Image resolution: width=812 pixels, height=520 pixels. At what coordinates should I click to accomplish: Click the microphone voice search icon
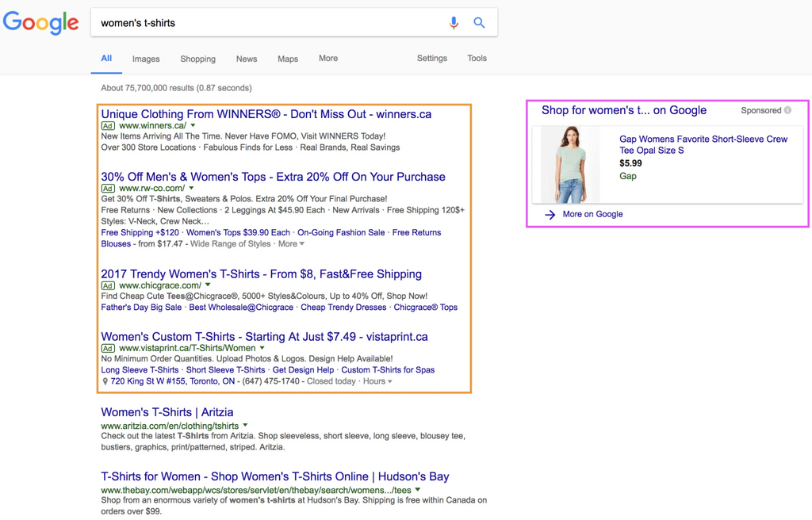click(x=454, y=23)
